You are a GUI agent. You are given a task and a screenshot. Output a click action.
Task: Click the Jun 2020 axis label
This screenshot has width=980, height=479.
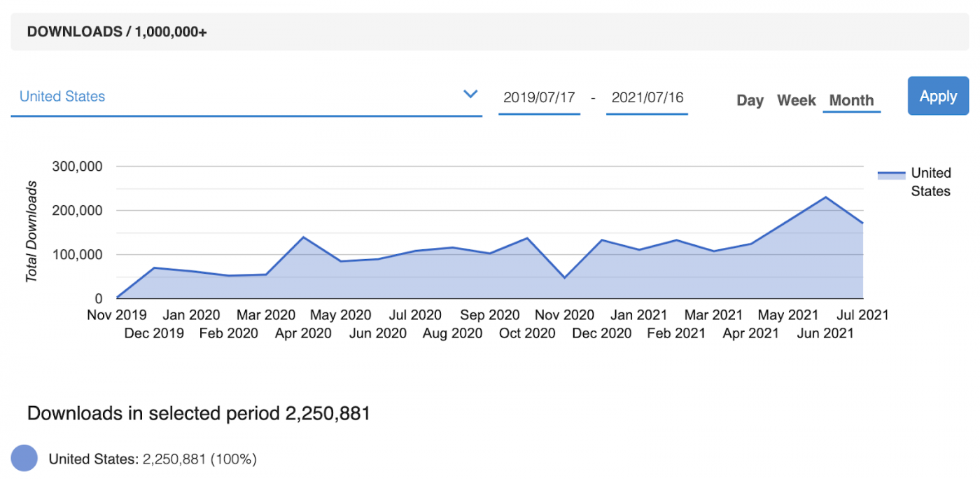[378, 333]
